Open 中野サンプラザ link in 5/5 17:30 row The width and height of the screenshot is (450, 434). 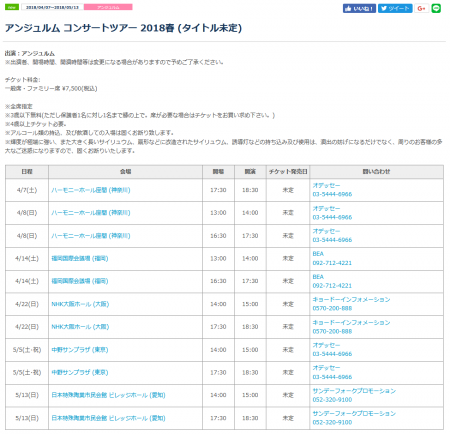click(80, 372)
